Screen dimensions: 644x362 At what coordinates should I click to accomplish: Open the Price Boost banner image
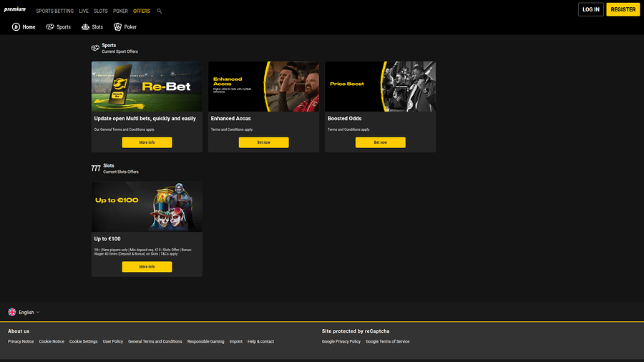[380, 86]
